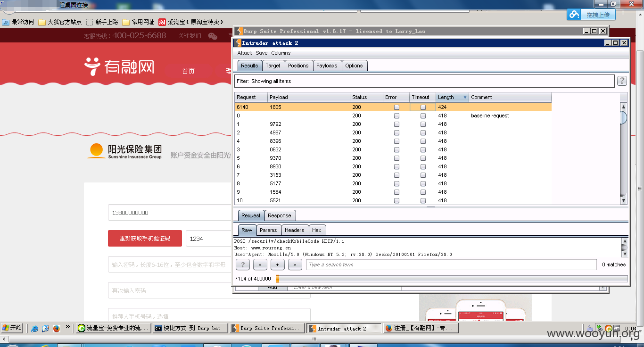Viewport: 644px width, 347px height.
Task: Go to next search match
Action: click(295, 264)
